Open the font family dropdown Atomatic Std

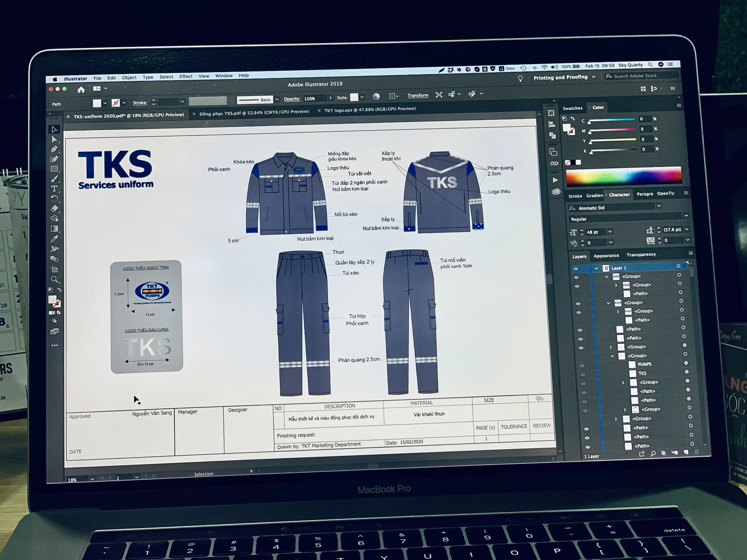click(659, 206)
